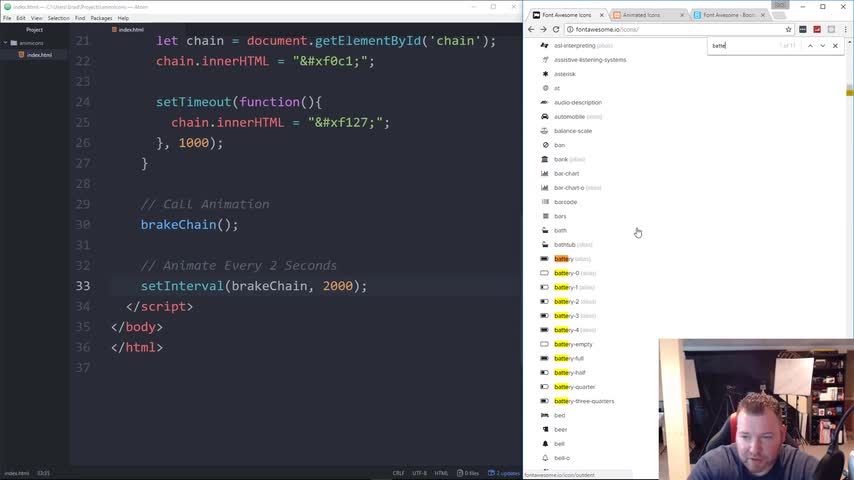The width and height of the screenshot is (854, 480).
Task: Open the Packages menu in Atom
Action: pos(101,18)
